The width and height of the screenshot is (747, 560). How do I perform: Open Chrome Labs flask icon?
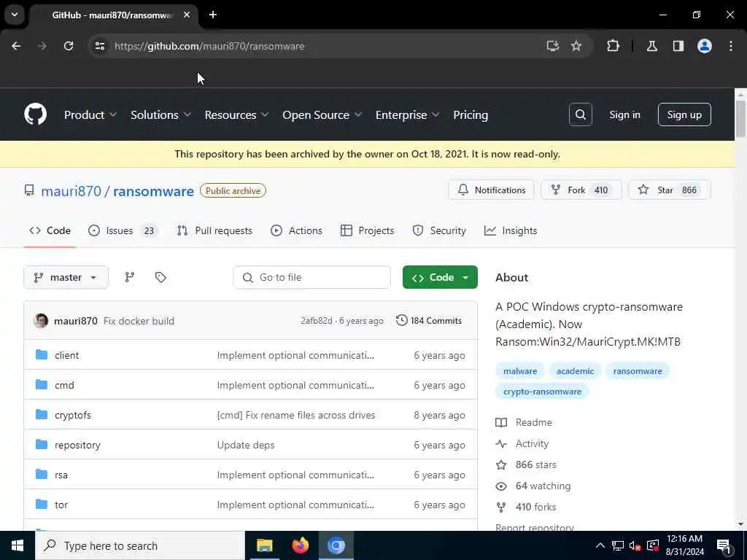652,46
